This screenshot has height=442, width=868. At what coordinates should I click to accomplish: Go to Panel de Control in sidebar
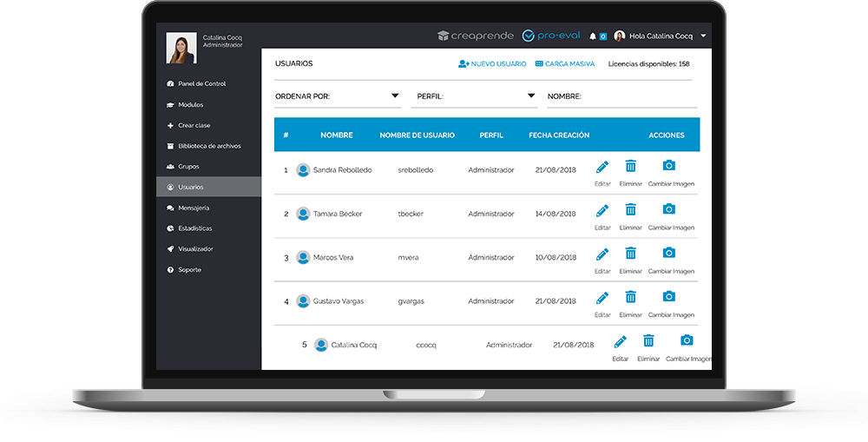[201, 84]
